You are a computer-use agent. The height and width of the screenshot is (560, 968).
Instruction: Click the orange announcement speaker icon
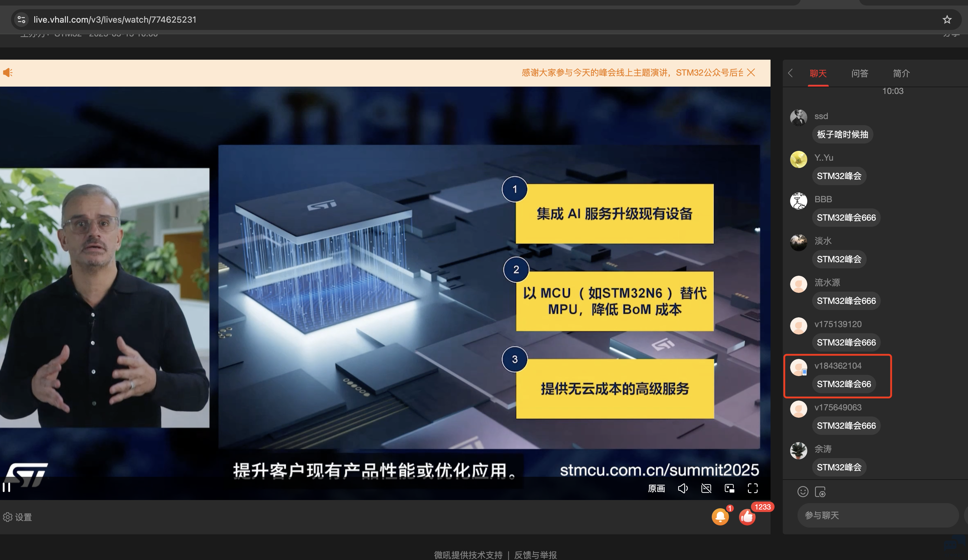pos(8,73)
